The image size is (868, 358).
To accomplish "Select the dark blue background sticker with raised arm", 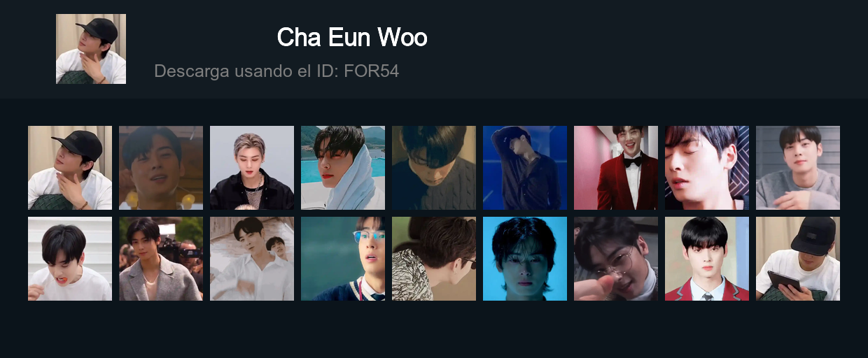I will coord(525,168).
